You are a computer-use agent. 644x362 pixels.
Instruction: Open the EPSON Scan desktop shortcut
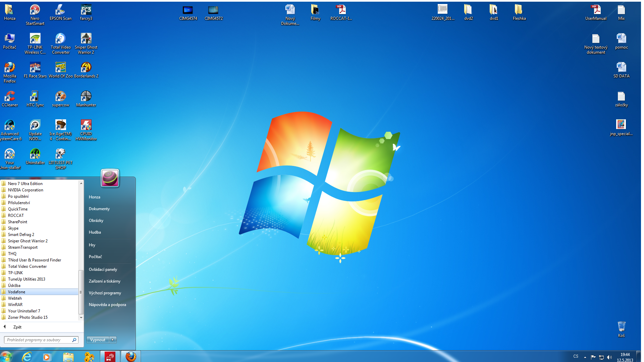(x=60, y=11)
